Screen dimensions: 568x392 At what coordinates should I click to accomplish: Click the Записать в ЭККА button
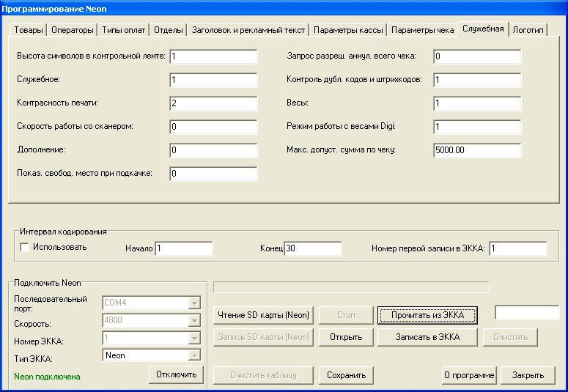(427, 337)
